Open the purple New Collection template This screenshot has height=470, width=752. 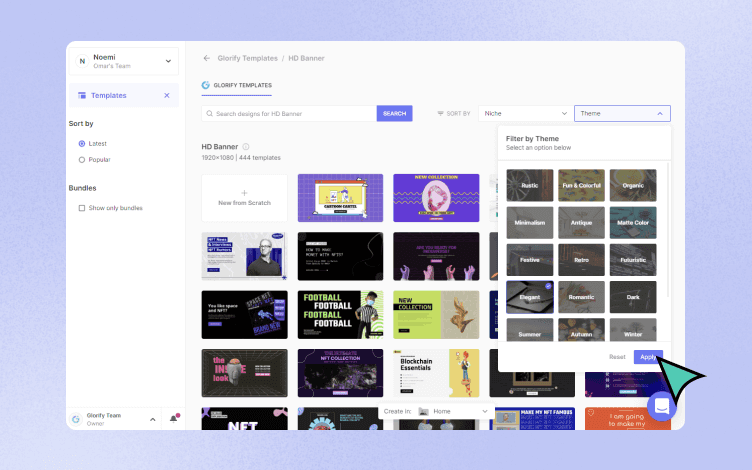tap(436, 198)
